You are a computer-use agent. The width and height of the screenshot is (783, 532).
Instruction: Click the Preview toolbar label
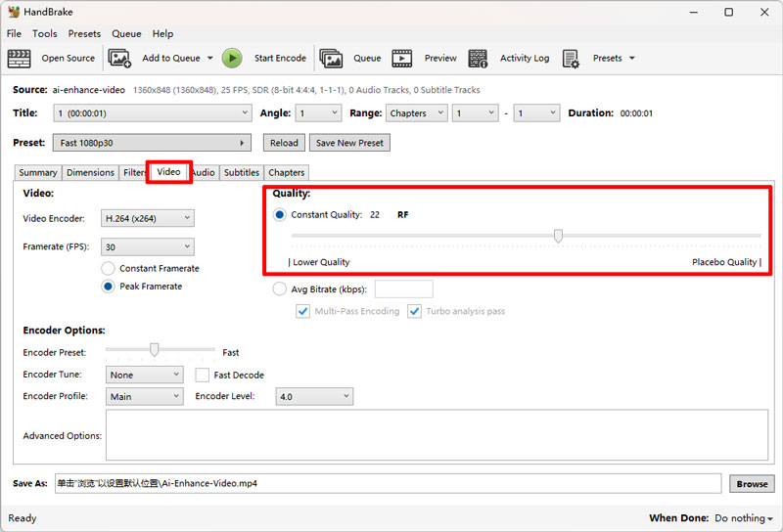coord(440,58)
